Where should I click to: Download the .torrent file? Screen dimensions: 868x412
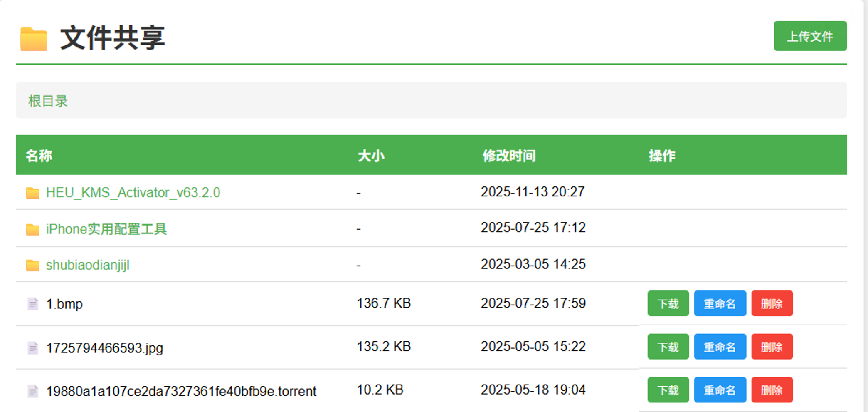pyautogui.click(x=668, y=390)
